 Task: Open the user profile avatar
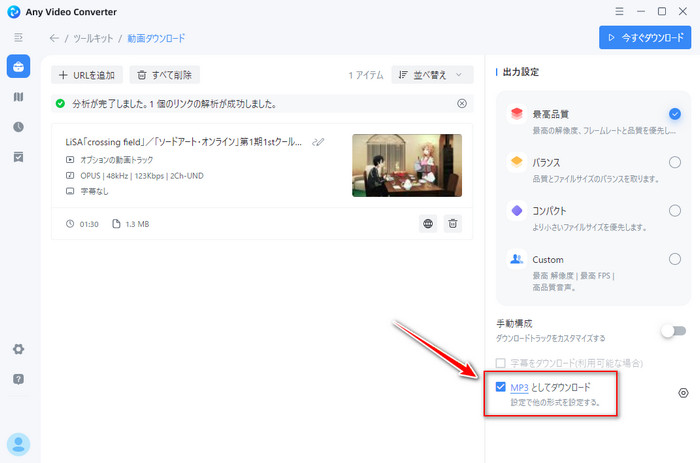[x=18, y=444]
